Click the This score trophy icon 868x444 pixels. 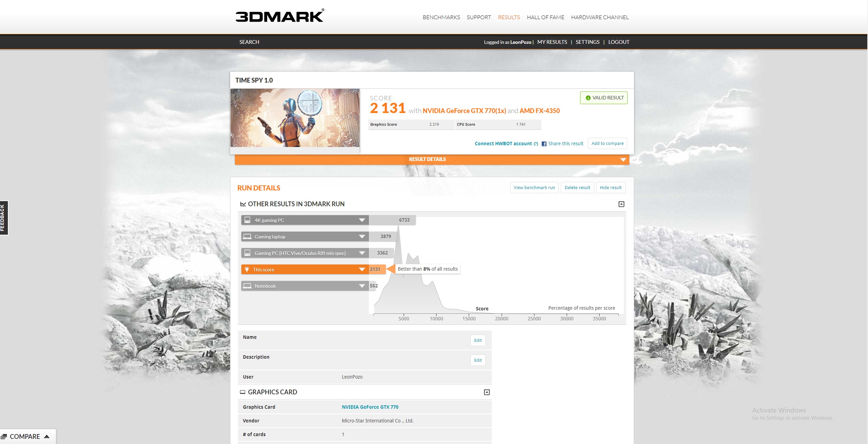pos(247,269)
